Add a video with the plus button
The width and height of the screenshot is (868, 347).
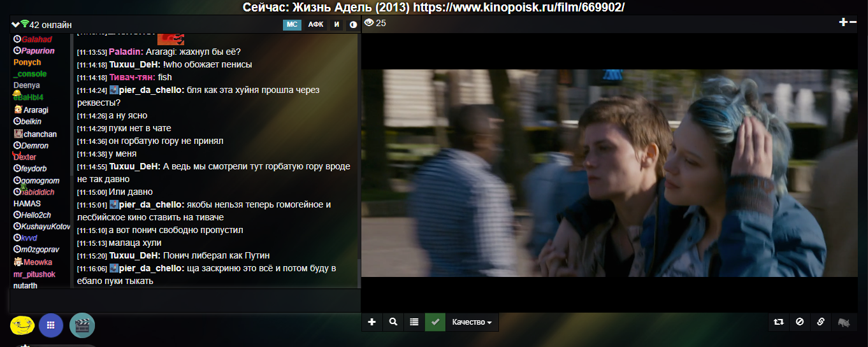pos(372,322)
